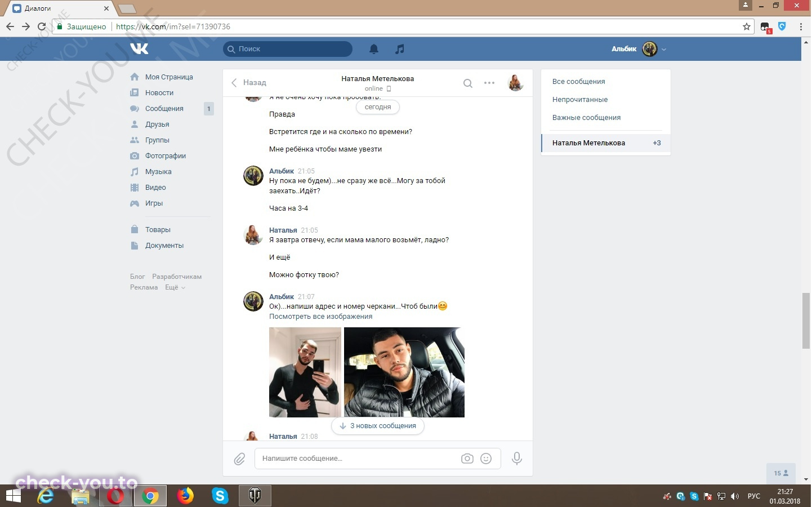This screenshot has width=812, height=507.
Task: Click the Фотографии camera sidebar icon
Action: pyautogui.click(x=135, y=155)
